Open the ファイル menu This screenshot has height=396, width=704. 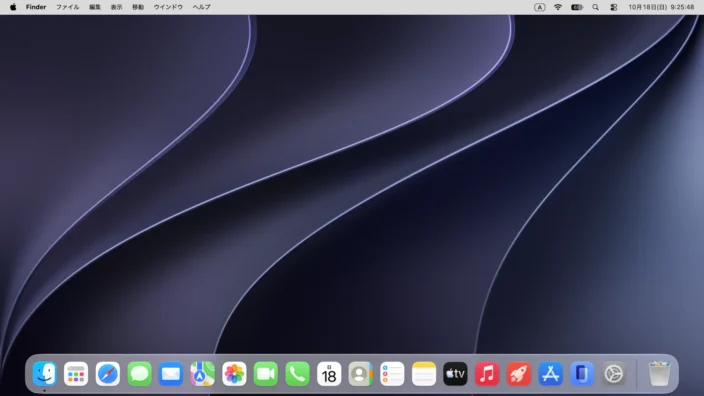(67, 7)
